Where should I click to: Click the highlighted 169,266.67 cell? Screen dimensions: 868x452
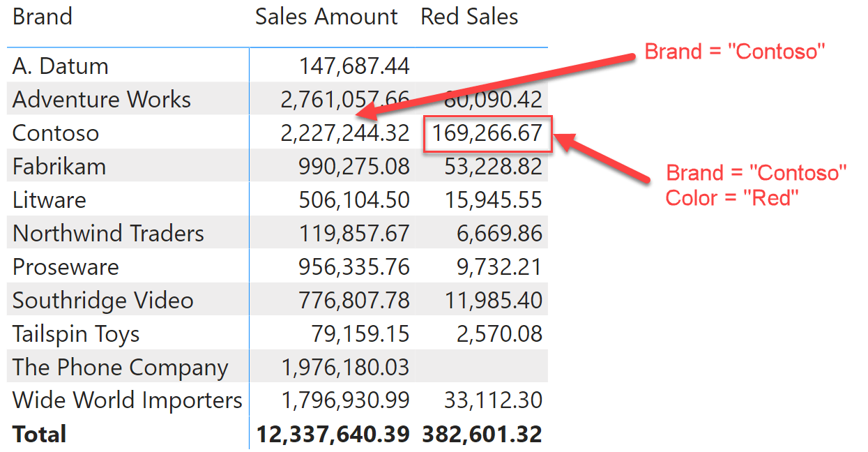coord(487,133)
